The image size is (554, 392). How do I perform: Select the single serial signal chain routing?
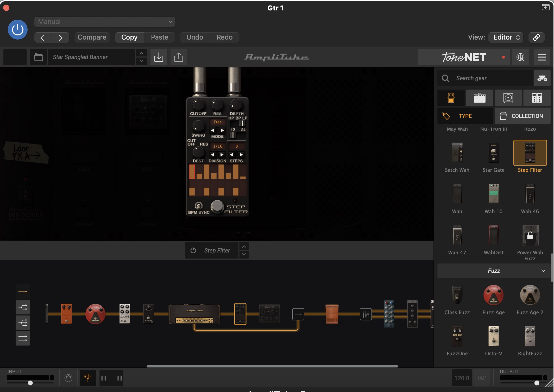click(x=23, y=292)
